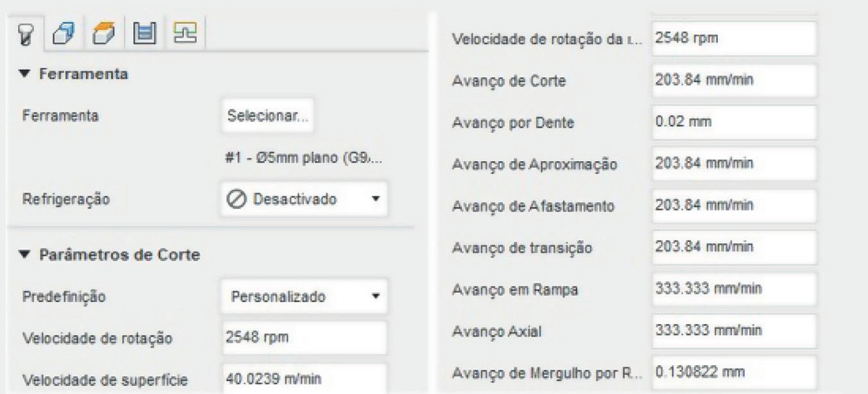Click the Desactivado coolant prohibited icon
Screen dimensions: 868x394
[236, 200]
